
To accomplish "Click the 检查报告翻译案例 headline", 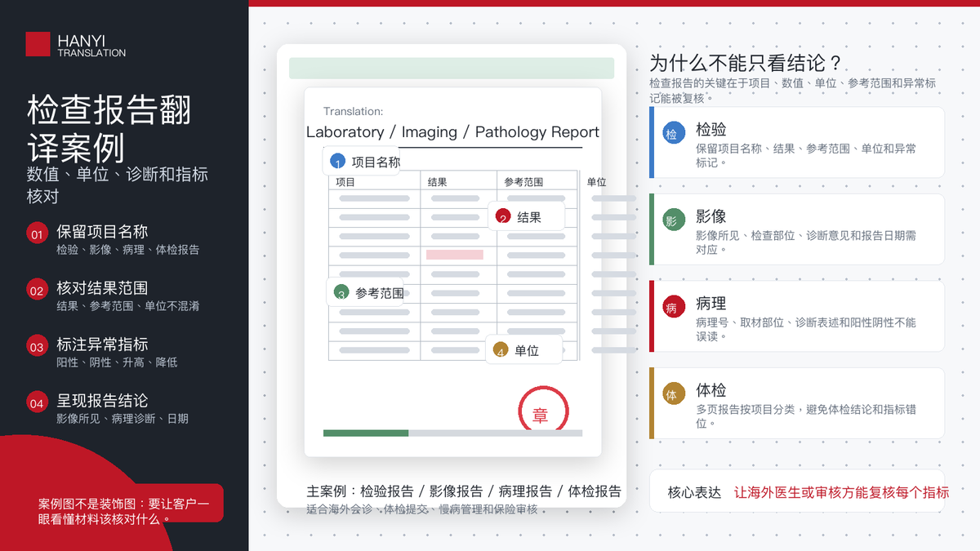I will point(109,128).
